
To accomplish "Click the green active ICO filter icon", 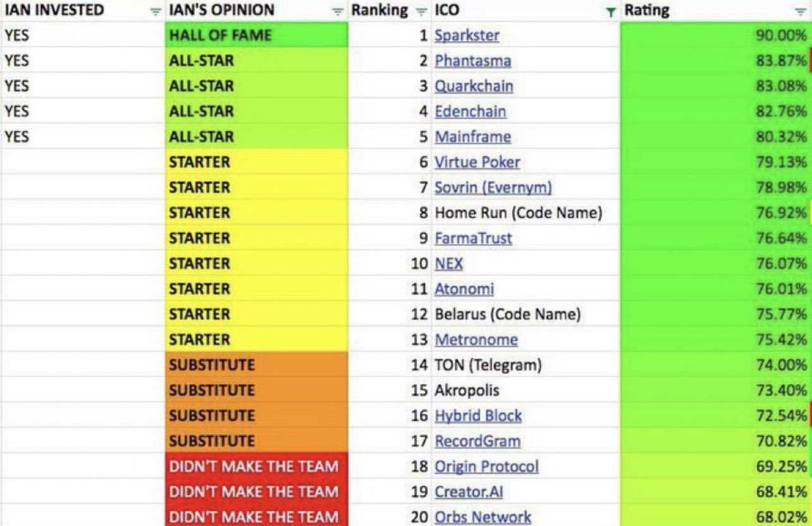I will [x=610, y=11].
